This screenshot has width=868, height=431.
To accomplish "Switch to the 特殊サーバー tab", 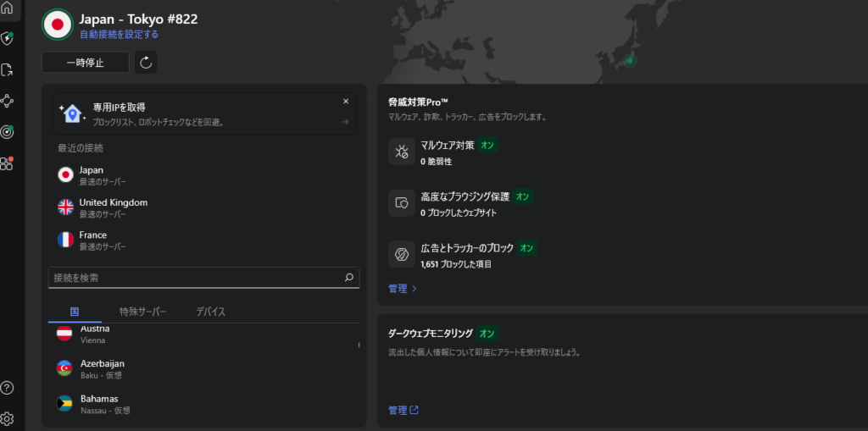I will (142, 312).
